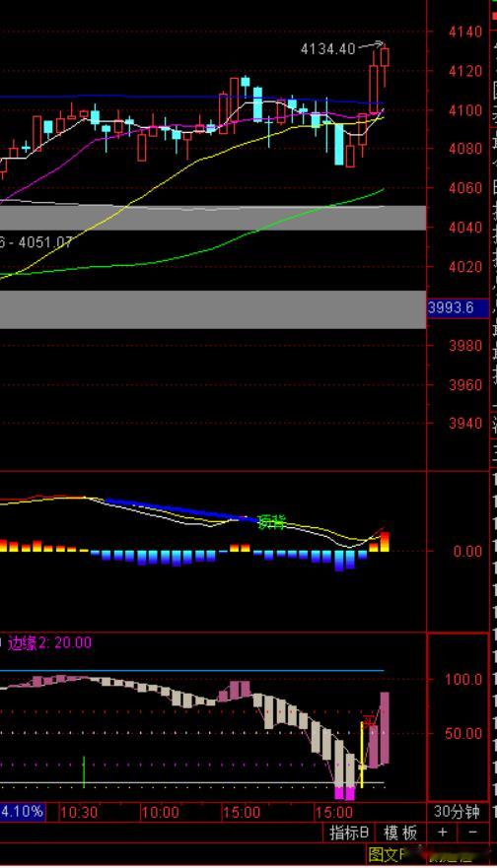Zoom out chart with minus button
This screenshot has height=868, width=497.
[472, 832]
